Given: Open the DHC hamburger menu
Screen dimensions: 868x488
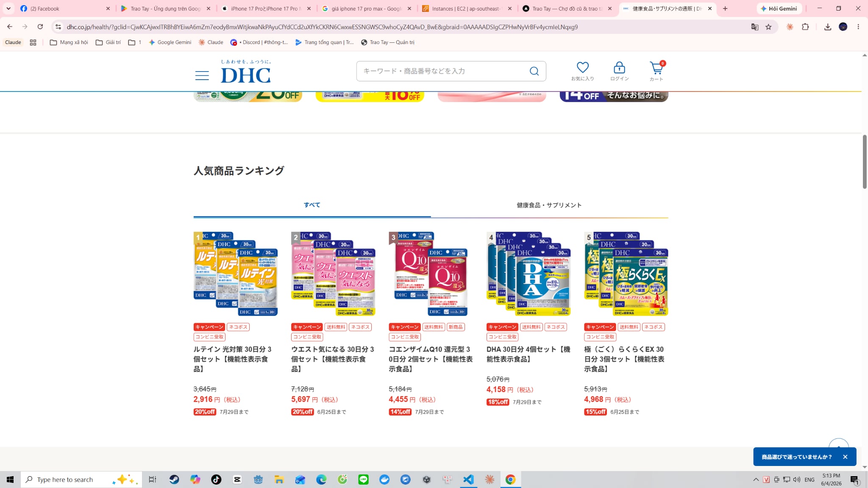Looking at the screenshot, I should click(x=202, y=75).
